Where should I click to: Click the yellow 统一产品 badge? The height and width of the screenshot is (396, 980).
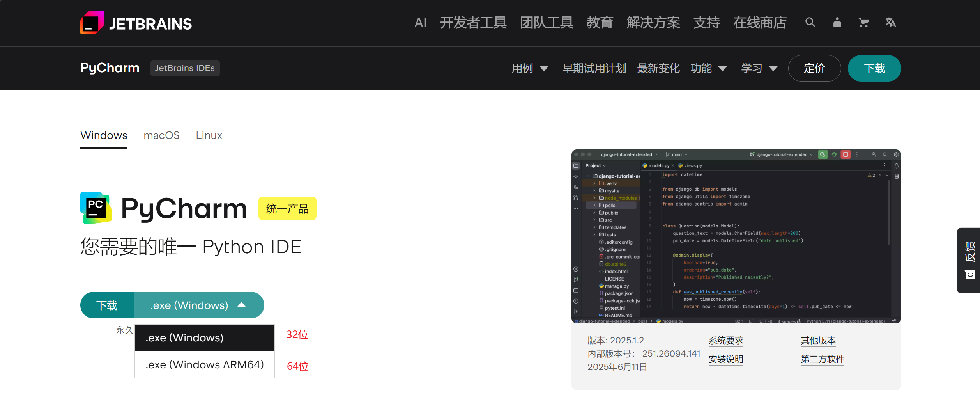coord(287,209)
